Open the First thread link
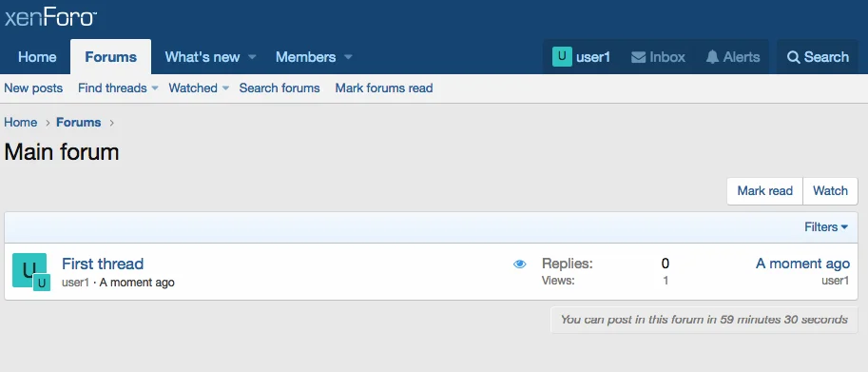Screen dimensions: 868x372 (103, 264)
